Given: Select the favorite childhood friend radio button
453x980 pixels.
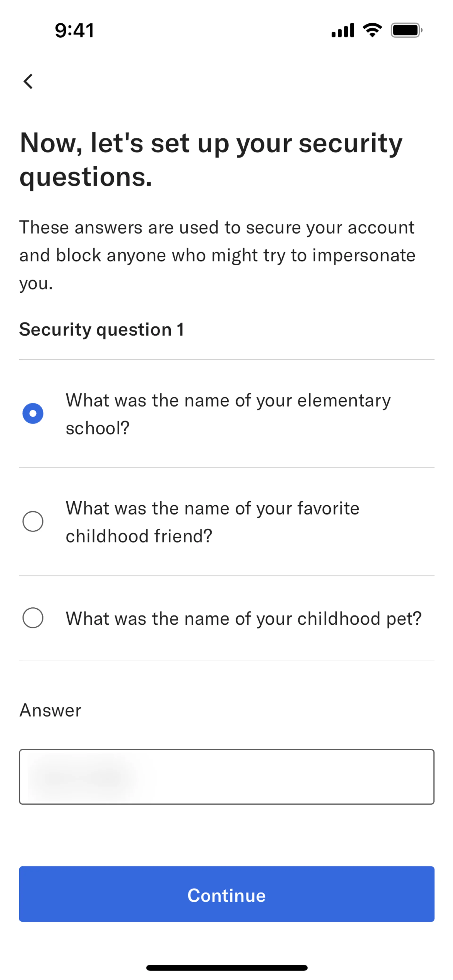Looking at the screenshot, I should (x=33, y=521).
